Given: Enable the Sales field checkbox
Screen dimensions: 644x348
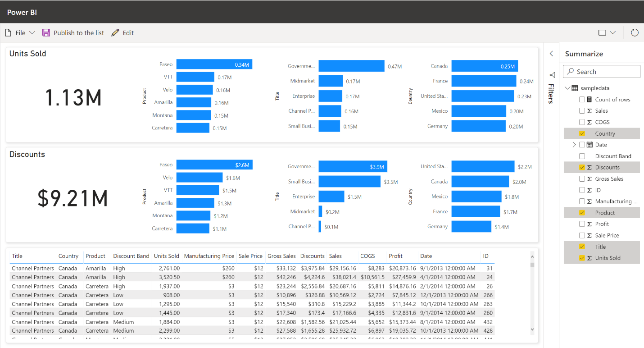Looking at the screenshot, I should click(x=582, y=111).
